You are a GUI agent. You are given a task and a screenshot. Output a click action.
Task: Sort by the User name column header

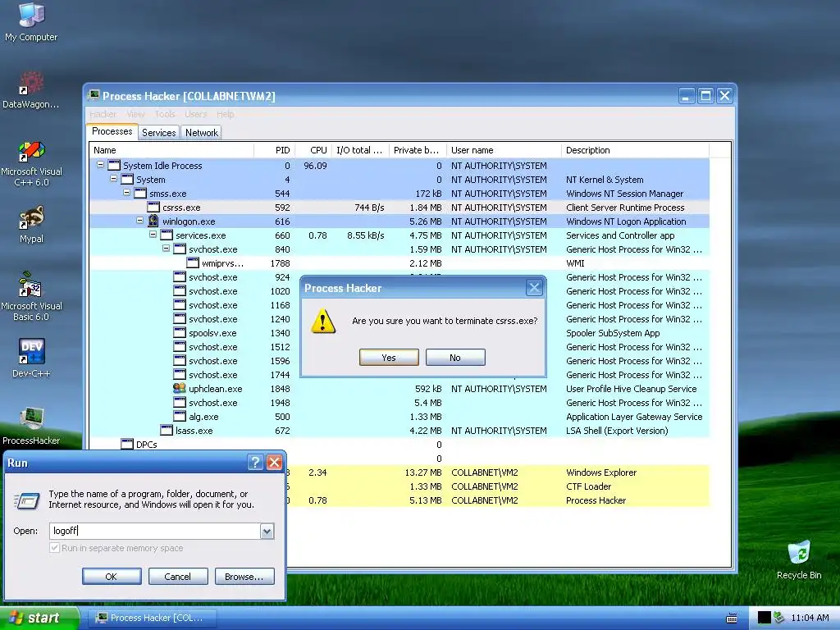coord(504,150)
